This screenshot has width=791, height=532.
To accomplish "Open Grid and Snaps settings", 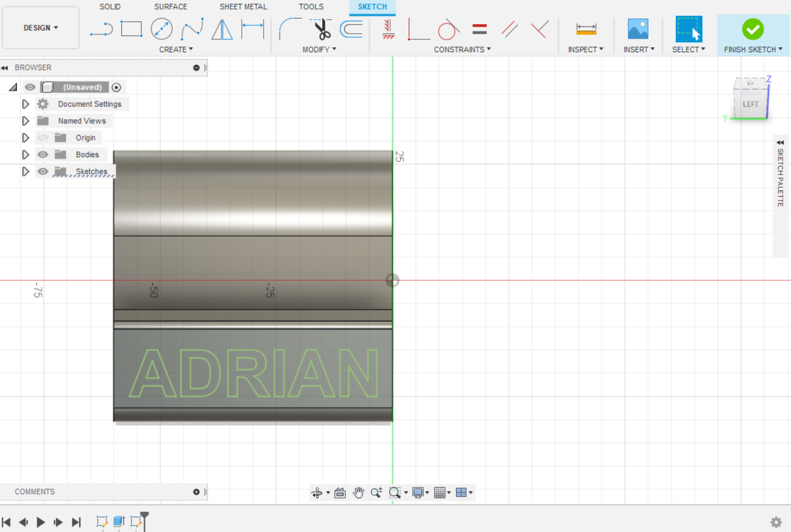I will [440, 493].
